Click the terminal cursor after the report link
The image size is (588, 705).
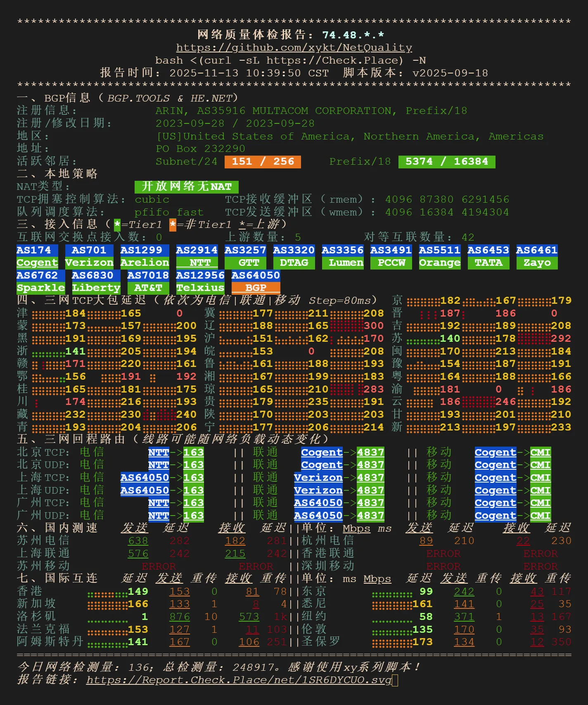[395, 680]
